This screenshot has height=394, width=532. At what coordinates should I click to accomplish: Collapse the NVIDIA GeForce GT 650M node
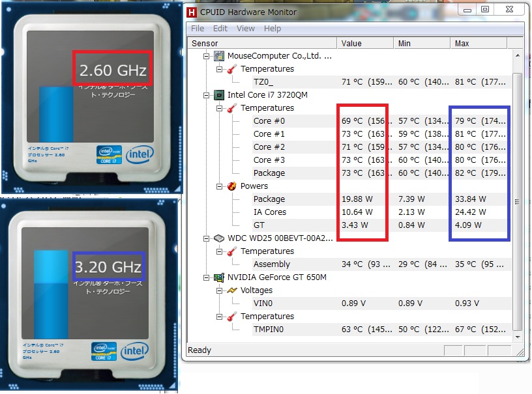pyautogui.click(x=206, y=277)
